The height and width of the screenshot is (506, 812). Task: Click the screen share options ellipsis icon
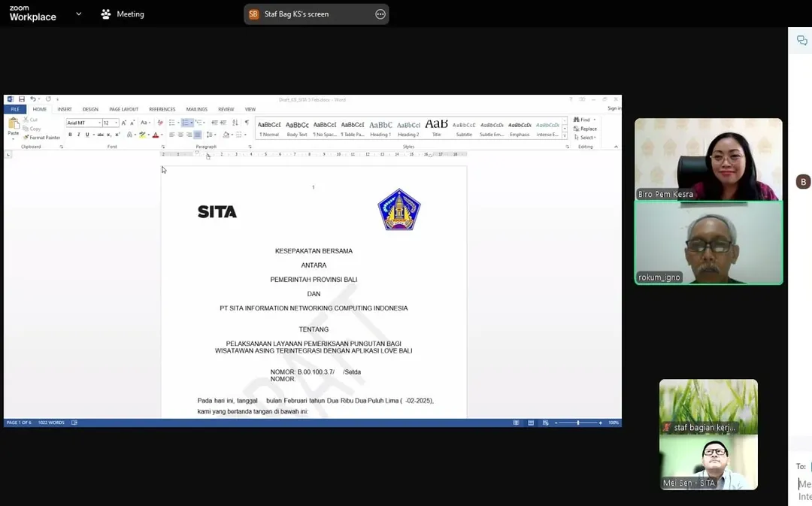pyautogui.click(x=380, y=14)
